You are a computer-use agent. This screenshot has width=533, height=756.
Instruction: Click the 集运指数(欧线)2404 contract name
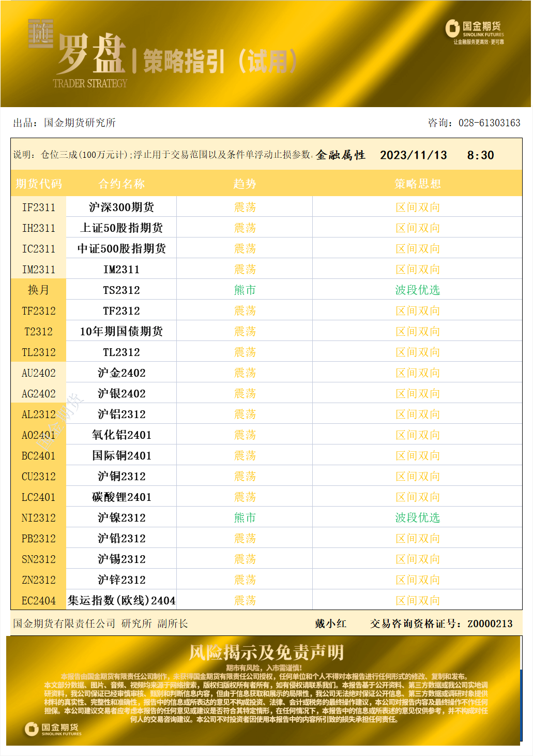pos(121,600)
